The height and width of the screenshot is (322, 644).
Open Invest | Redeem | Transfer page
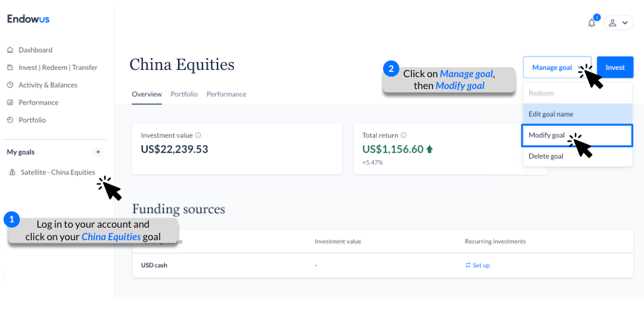58,67
